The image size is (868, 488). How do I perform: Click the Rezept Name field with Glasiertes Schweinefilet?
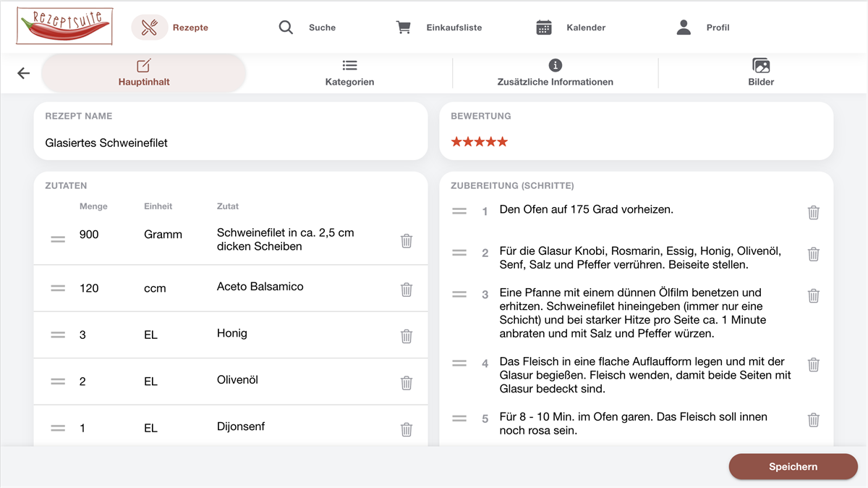231,143
